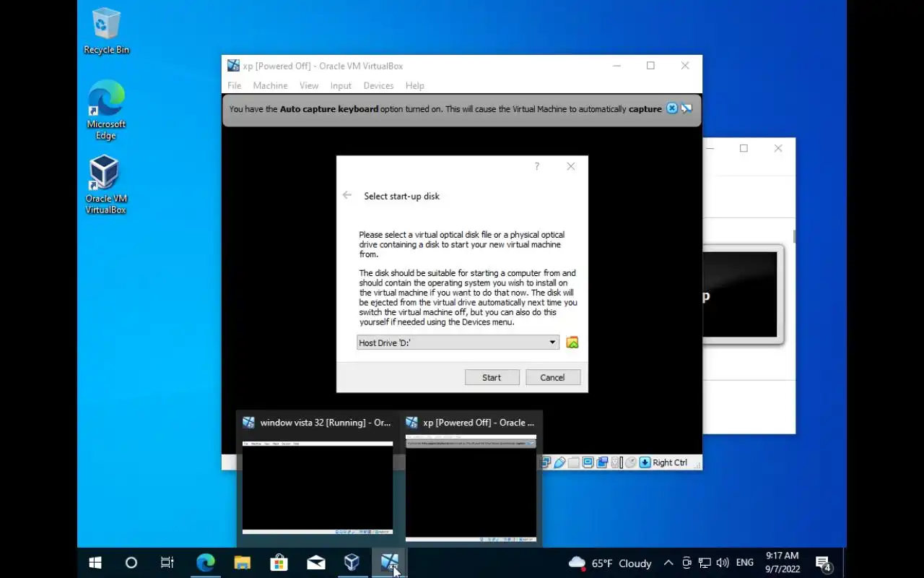Viewport: 924px width, 578px height.
Task: Click the "Select start-up disk" heading
Action: 401,196
